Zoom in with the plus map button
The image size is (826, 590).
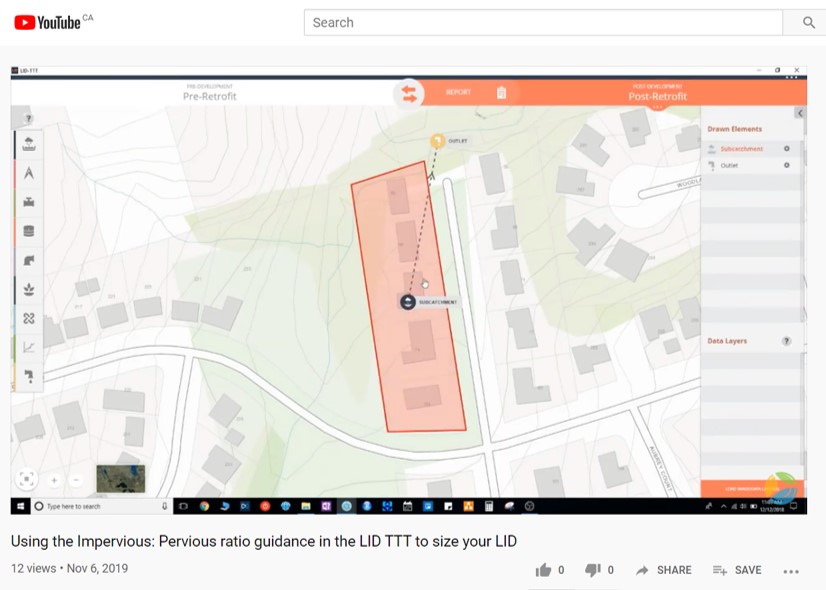click(x=54, y=480)
